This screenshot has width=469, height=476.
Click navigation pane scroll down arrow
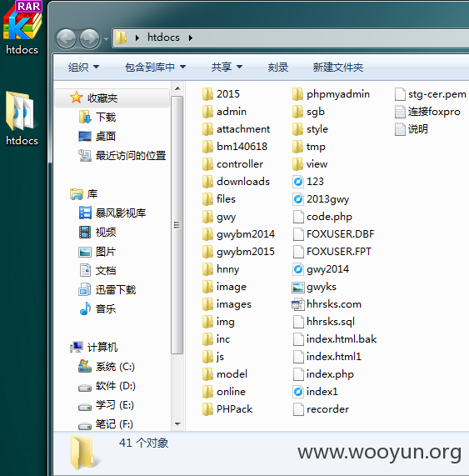pyautogui.click(x=177, y=423)
